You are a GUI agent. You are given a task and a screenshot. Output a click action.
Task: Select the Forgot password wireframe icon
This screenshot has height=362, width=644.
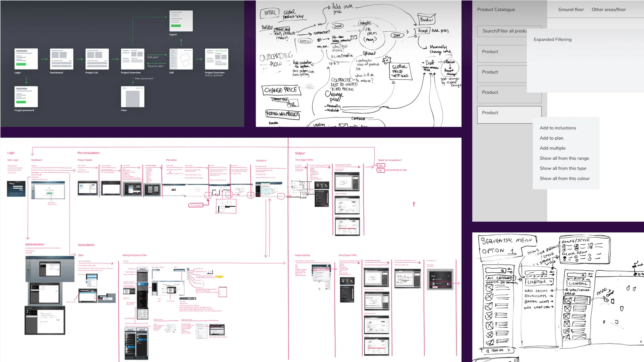[x=26, y=97]
